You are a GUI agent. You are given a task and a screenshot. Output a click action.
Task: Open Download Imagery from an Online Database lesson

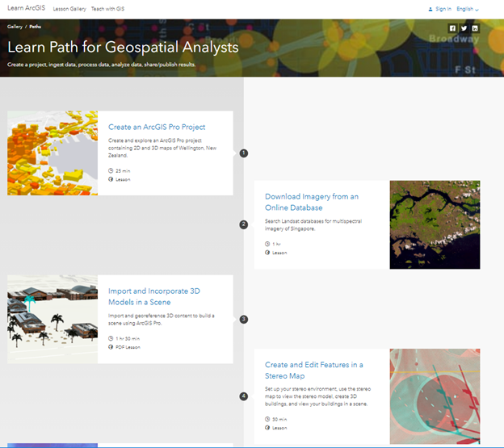(x=312, y=202)
